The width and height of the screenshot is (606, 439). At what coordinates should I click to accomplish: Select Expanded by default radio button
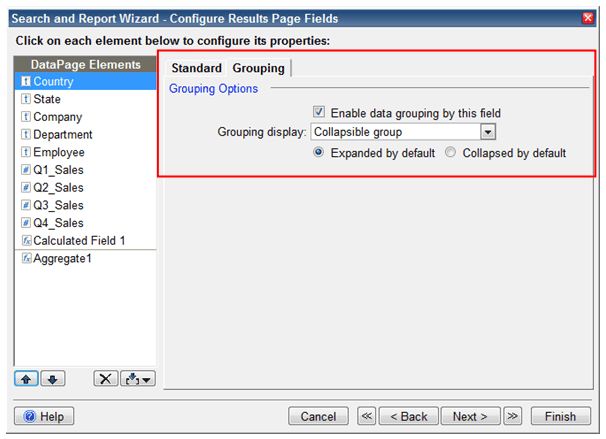point(318,152)
